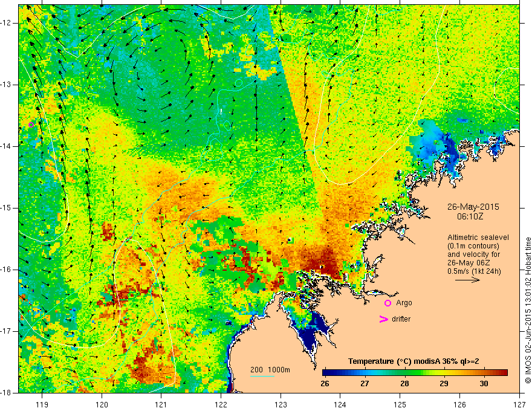
Task: Click the 0.5m/s velocity reference arrow
Action: pos(467,280)
